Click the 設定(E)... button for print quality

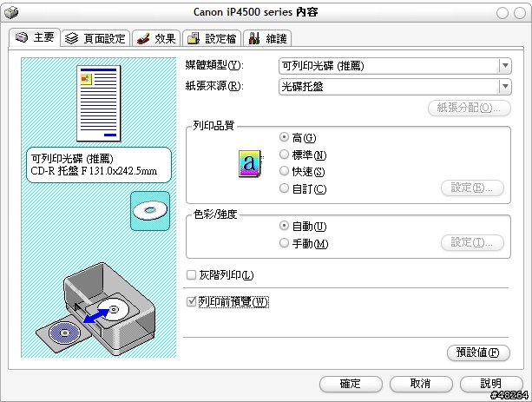pyautogui.click(x=472, y=188)
